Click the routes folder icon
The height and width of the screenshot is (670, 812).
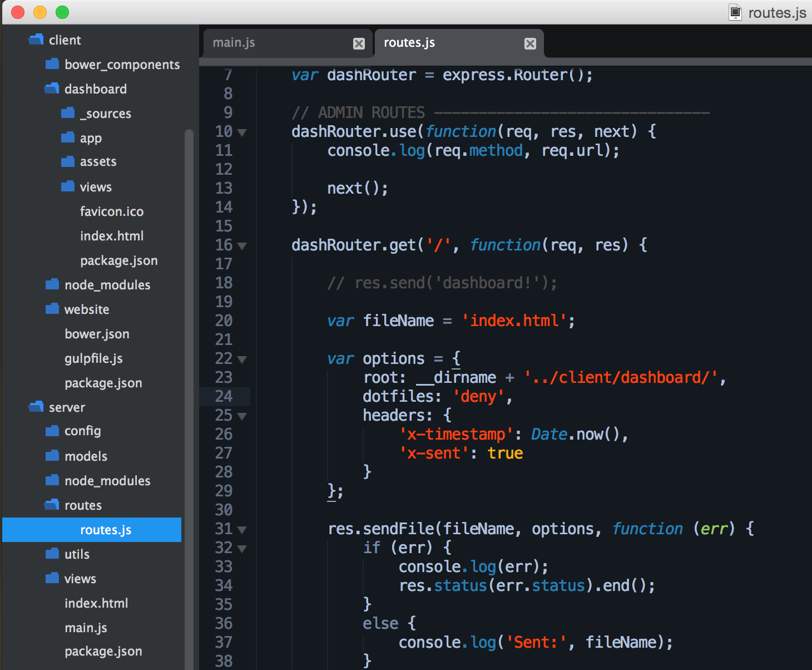pyautogui.click(x=52, y=505)
